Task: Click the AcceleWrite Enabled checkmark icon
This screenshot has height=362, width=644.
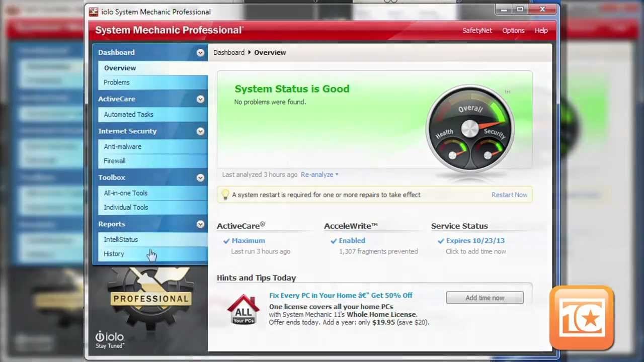Action: click(x=334, y=241)
